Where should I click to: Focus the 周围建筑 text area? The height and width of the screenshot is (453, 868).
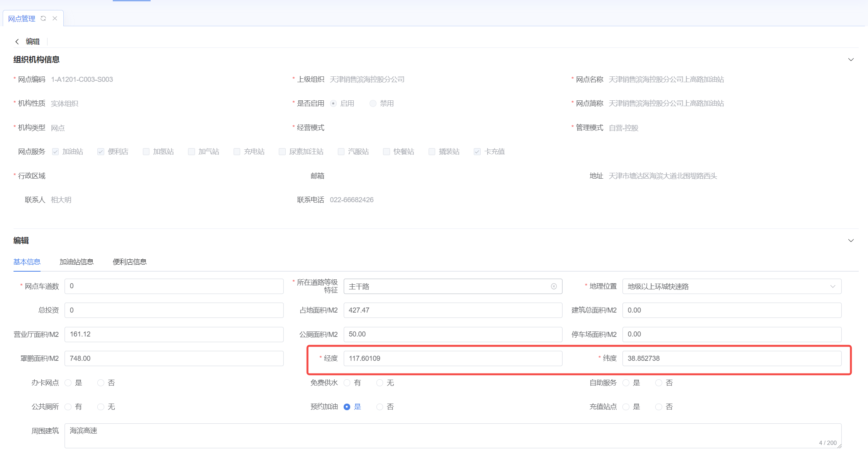[453, 436]
